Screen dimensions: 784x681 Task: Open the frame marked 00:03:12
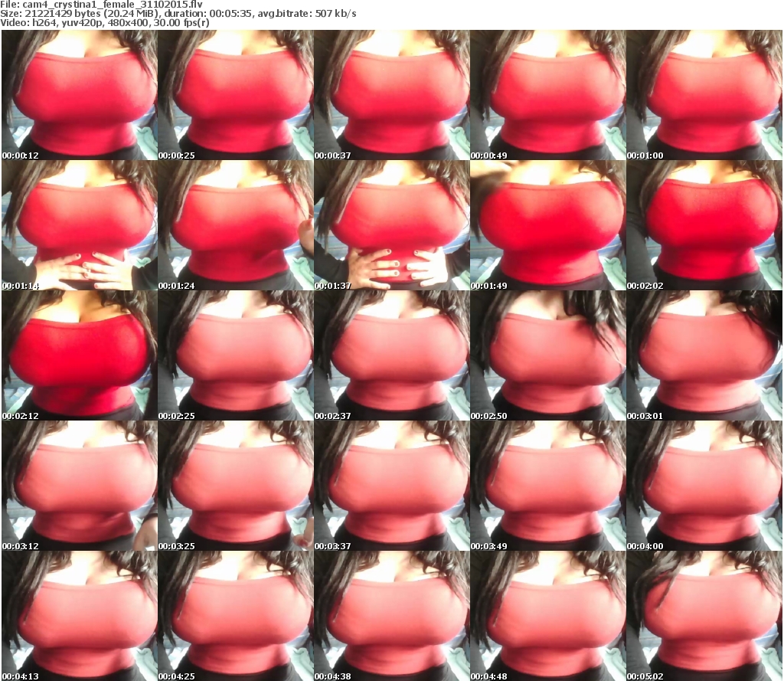point(80,486)
